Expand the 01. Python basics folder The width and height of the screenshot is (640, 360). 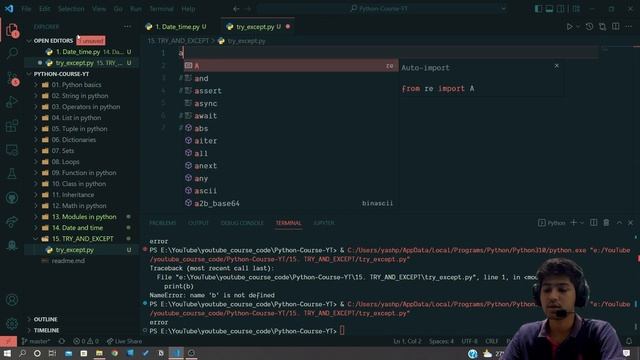[x=76, y=85]
